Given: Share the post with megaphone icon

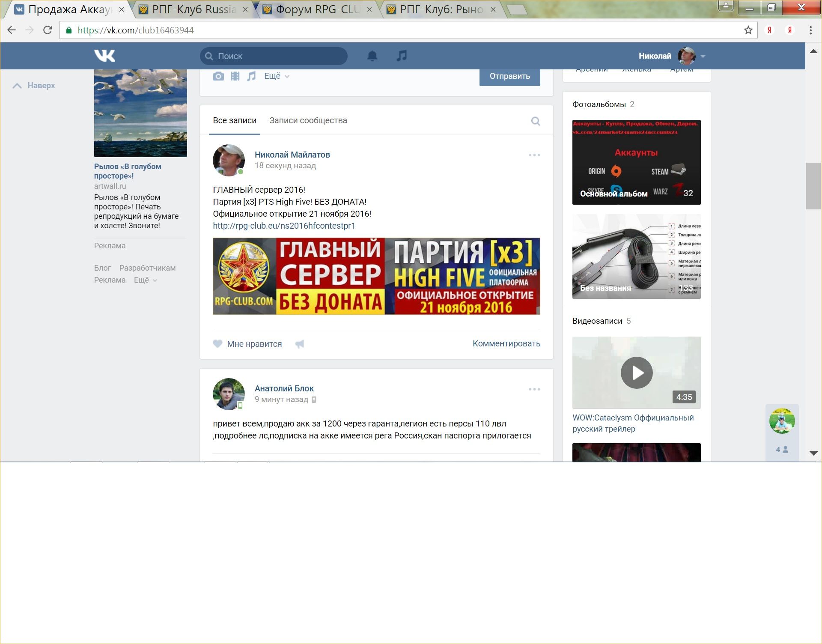Looking at the screenshot, I should pyautogui.click(x=300, y=344).
